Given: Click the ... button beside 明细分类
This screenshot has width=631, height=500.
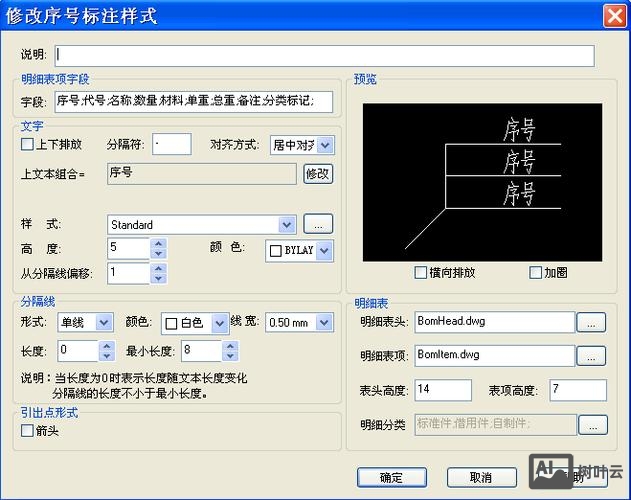Looking at the screenshot, I should (593, 425).
